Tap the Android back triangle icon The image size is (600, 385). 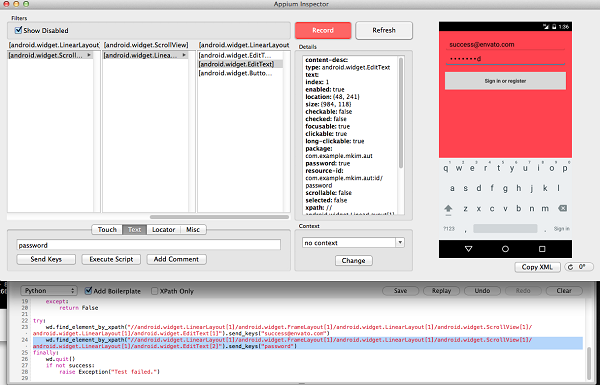tap(468, 249)
